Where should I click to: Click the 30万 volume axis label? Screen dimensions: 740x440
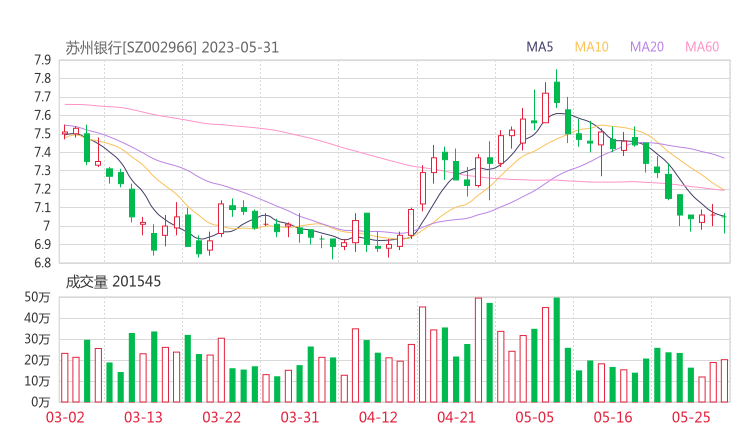[x=37, y=339]
